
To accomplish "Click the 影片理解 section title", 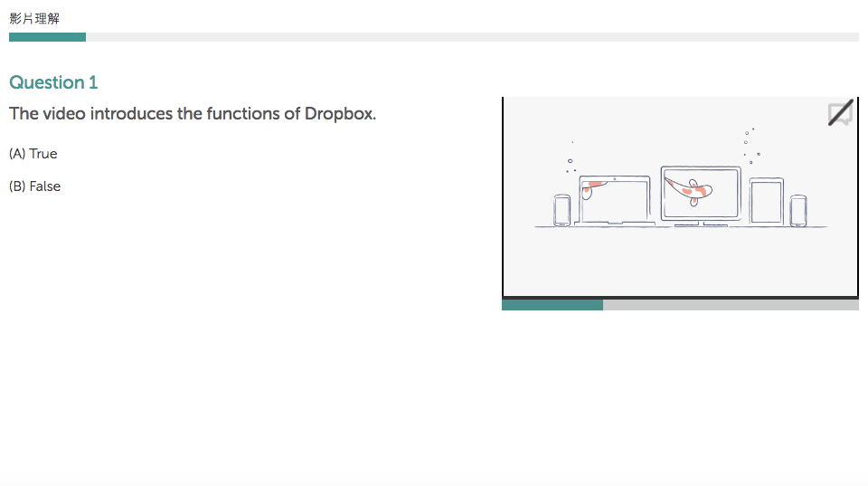I will [x=34, y=18].
